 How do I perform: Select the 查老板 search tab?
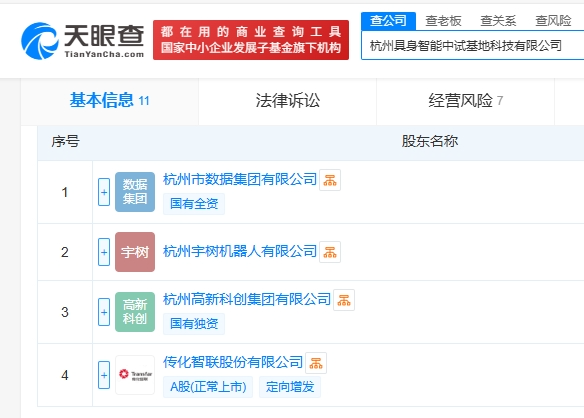pyautogui.click(x=443, y=21)
